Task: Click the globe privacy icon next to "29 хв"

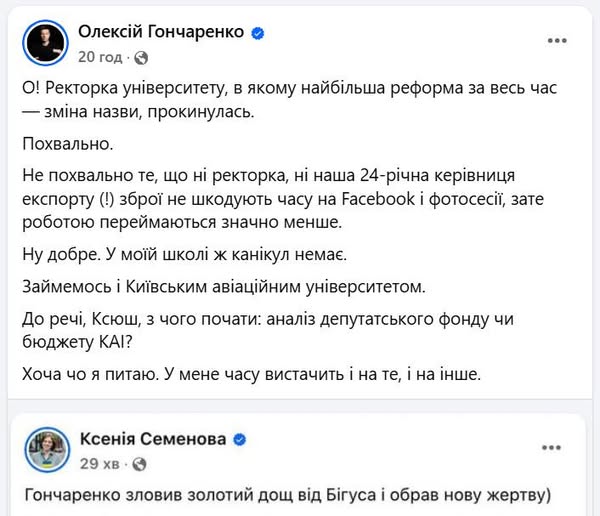Action: point(139,464)
